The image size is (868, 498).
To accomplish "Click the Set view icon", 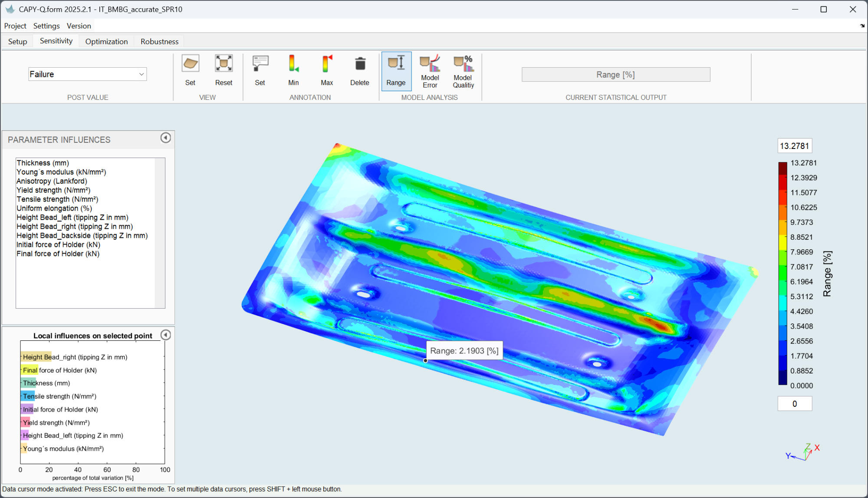I will point(190,64).
